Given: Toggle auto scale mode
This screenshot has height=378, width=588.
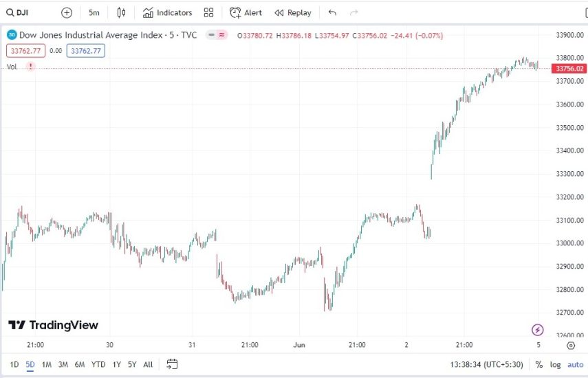Looking at the screenshot, I should pos(574,364).
